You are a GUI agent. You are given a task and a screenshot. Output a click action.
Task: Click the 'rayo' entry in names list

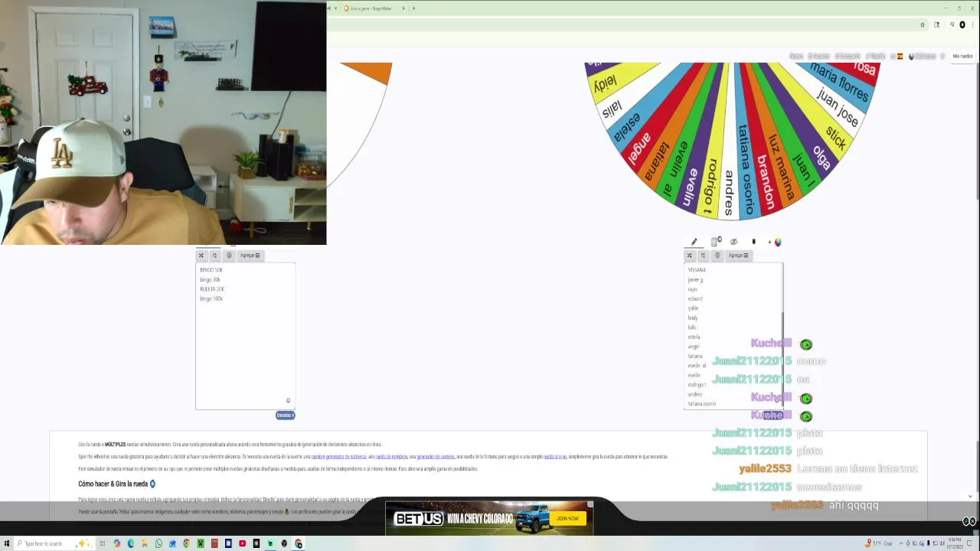692,289
